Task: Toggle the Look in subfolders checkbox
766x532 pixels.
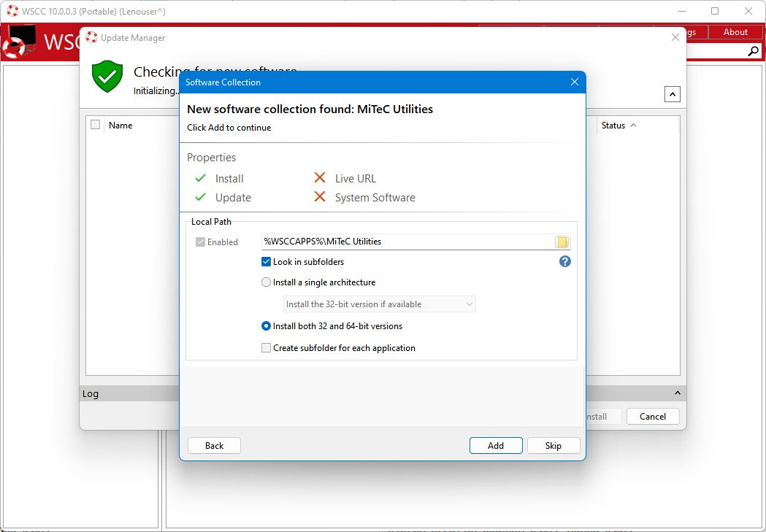Action: (x=267, y=261)
